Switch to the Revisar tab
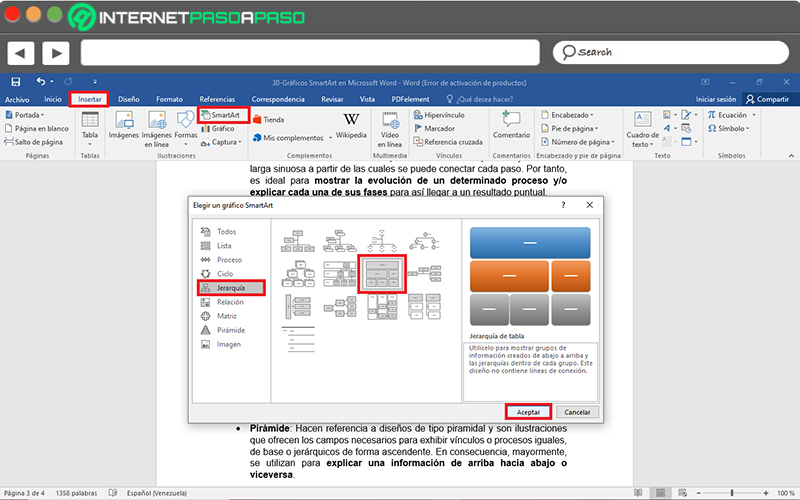 (x=332, y=99)
